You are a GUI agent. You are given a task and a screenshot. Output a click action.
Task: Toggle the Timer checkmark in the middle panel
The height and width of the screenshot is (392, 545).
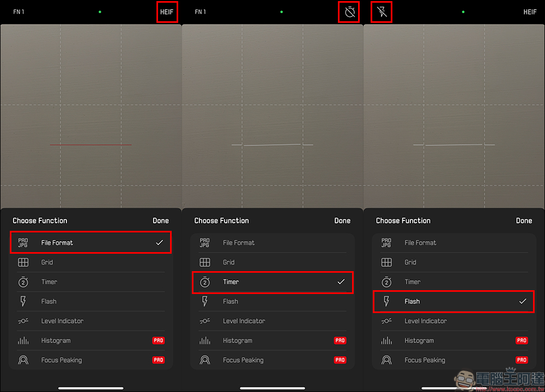(x=341, y=282)
